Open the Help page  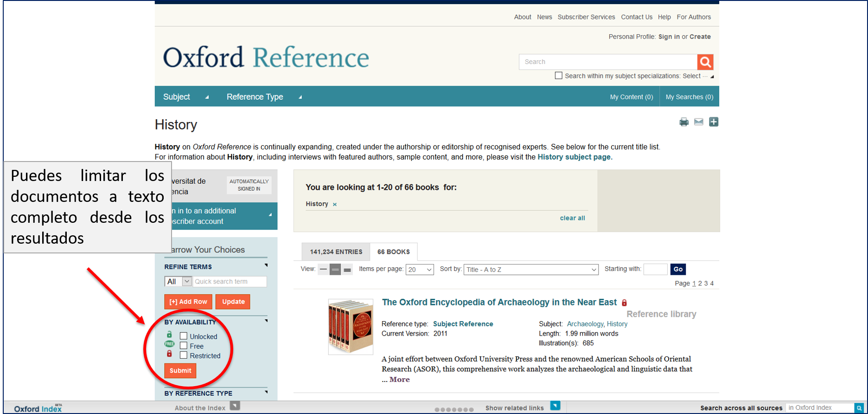664,17
